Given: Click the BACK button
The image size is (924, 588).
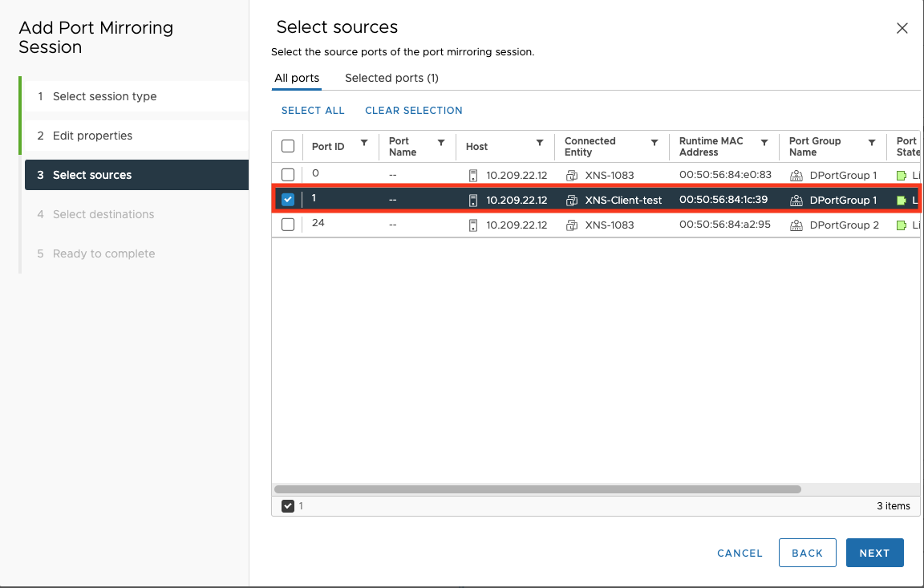Looking at the screenshot, I should 807,553.
